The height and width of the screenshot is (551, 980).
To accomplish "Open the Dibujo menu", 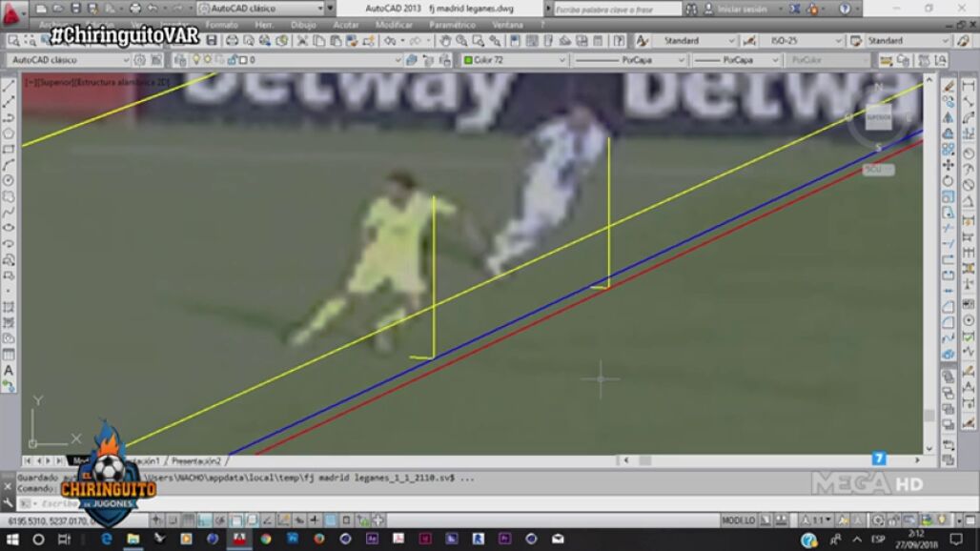I will [303, 25].
